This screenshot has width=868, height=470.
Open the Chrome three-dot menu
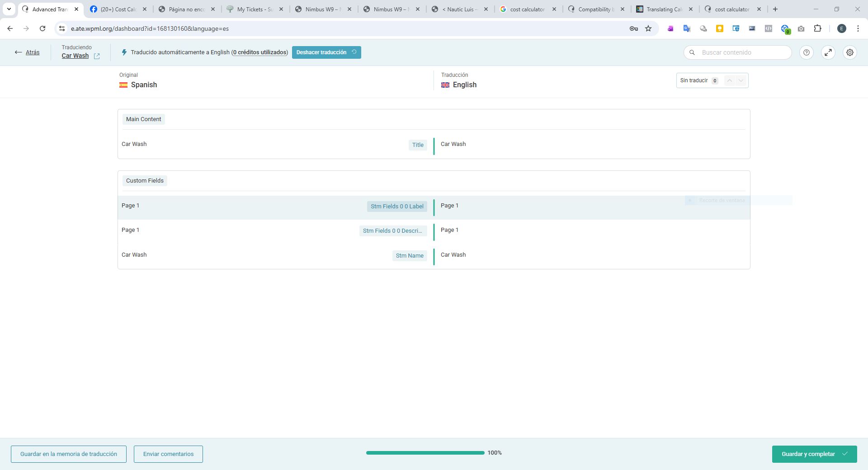tap(858, 28)
